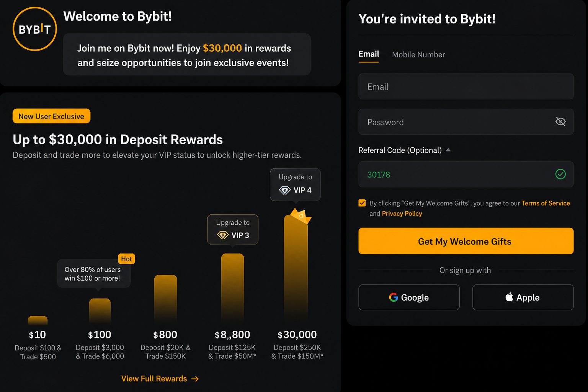Click the New User Exclusive badge
The height and width of the screenshot is (392, 588).
pyautogui.click(x=51, y=116)
